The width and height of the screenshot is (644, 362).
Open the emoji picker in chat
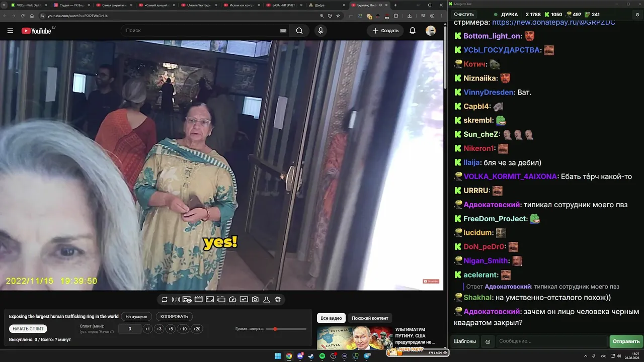tap(488, 342)
